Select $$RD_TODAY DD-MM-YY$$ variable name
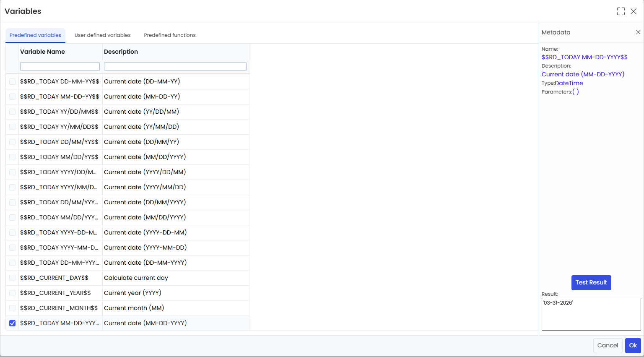This screenshot has height=357, width=644. pos(60,81)
